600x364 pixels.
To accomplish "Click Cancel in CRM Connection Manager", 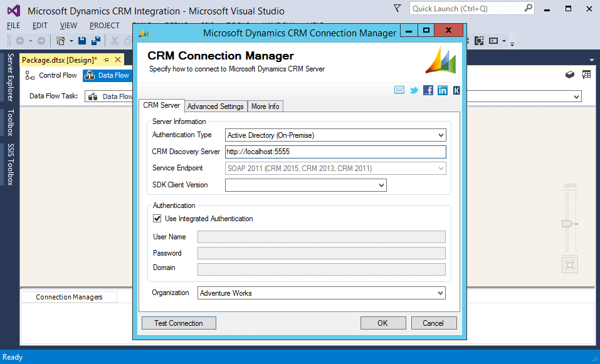I will (x=433, y=323).
